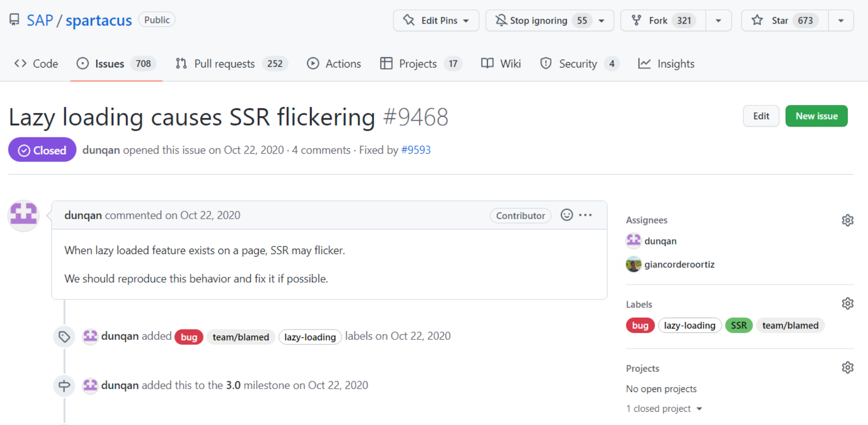
Task: Switch to the Projects tab
Action: click(x=420, y=64)
